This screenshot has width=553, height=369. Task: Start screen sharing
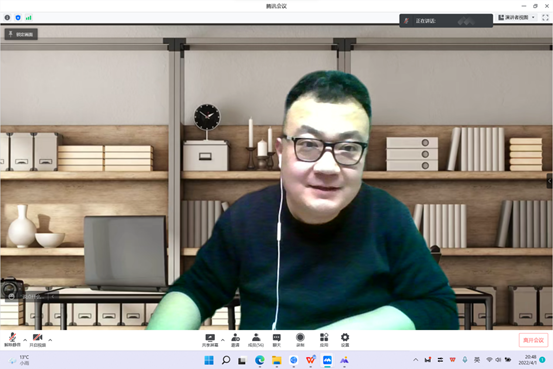(x=210, y=340)
